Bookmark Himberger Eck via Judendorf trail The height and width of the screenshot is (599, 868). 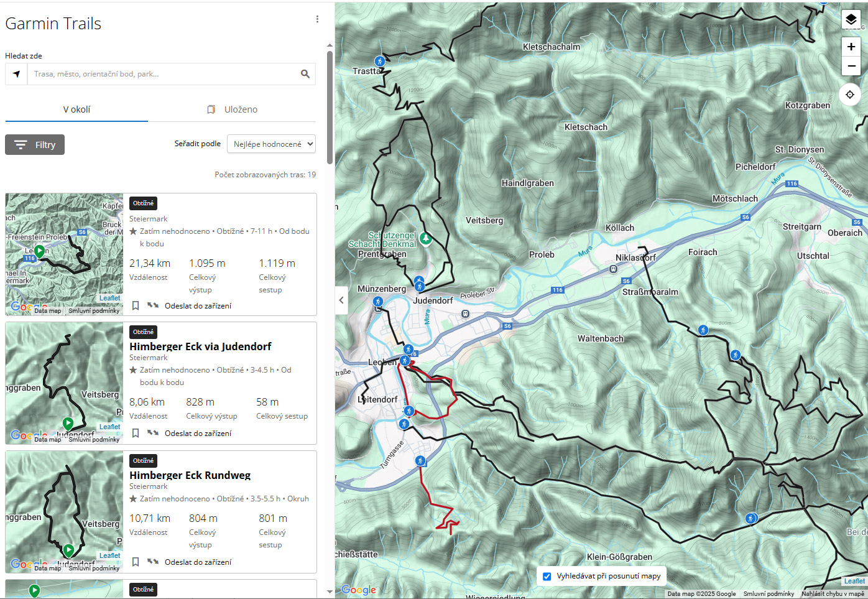[x=136, y=434]
